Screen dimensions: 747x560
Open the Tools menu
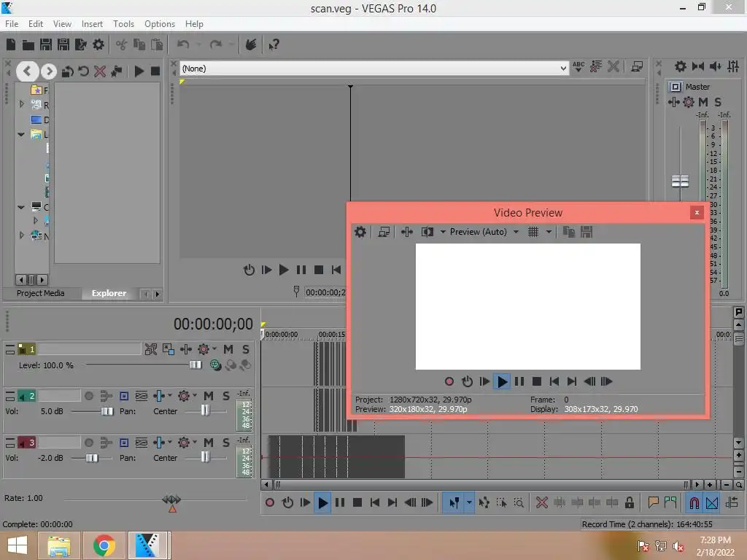tap(123, 24)
